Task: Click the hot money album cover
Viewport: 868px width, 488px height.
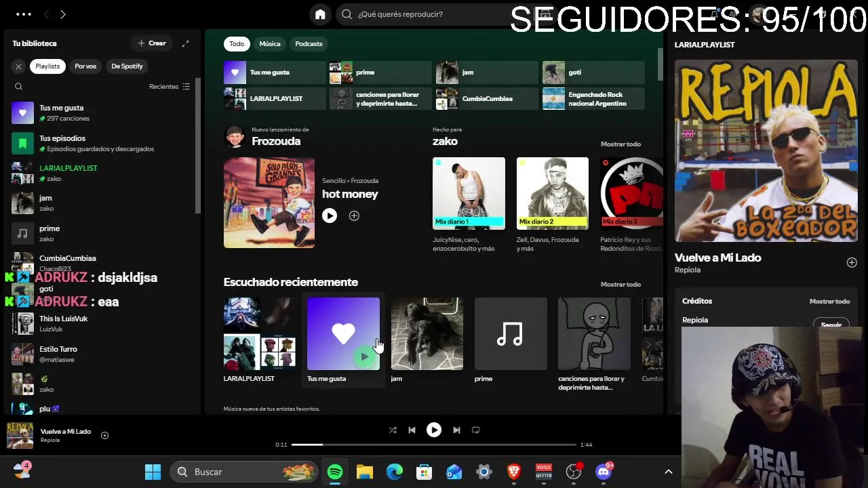Action: click(x=269, y=203)
